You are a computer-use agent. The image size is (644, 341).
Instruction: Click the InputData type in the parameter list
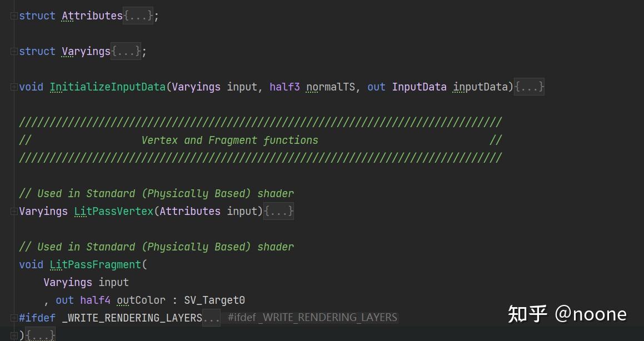[419, 87]
